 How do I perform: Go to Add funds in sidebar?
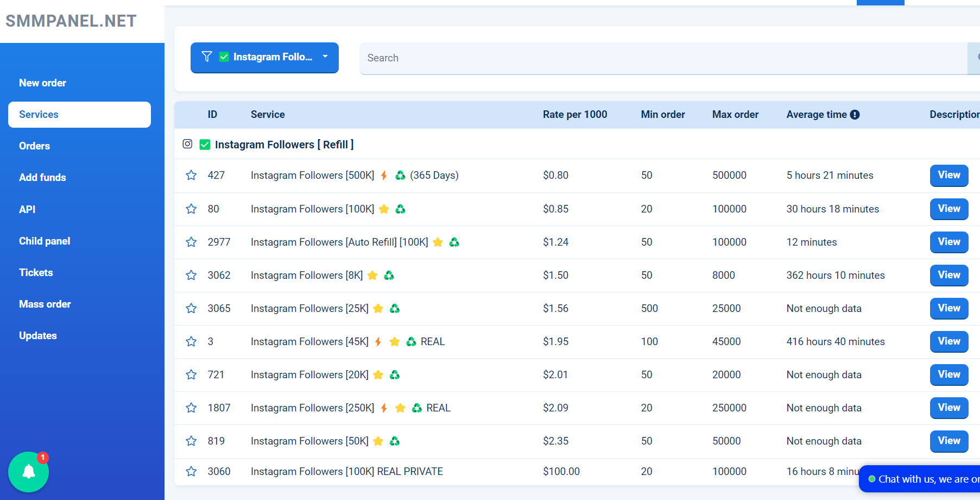tap(42, 178)
